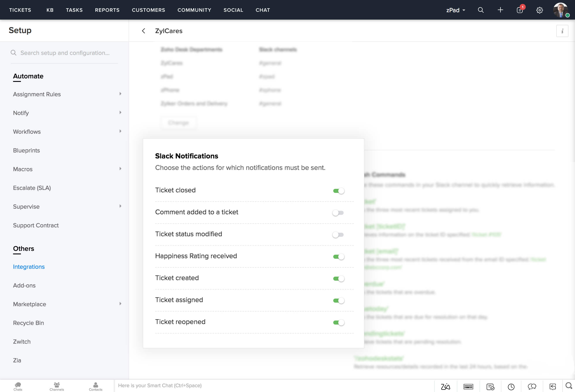Select the Integrations menu item
The height and width of the screenshot is (392, 575).
(x=29, y=267)
